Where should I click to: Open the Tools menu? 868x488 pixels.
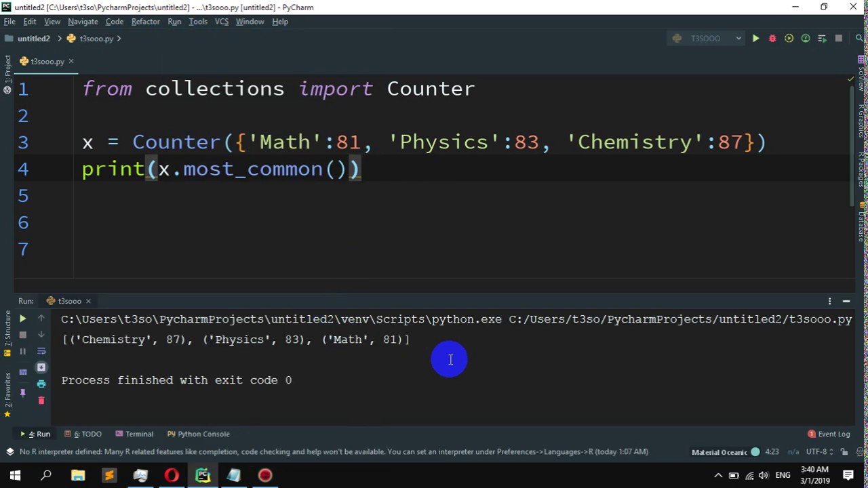[x=198, y=22]
